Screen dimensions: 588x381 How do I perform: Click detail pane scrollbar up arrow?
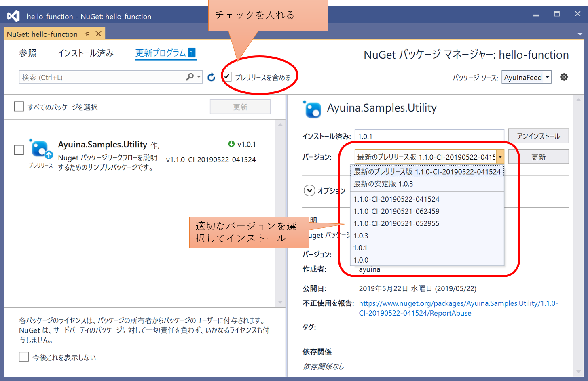click(578, 100)
